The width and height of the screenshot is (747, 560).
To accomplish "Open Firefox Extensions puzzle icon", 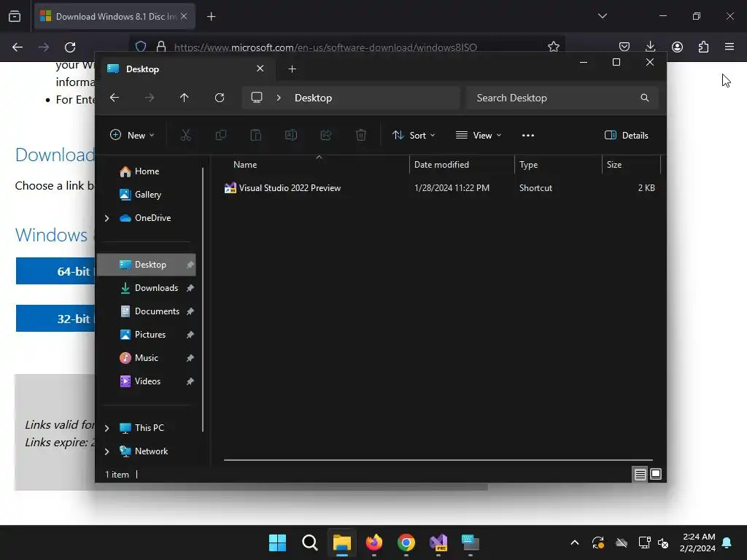I will [x=703, y=47].
